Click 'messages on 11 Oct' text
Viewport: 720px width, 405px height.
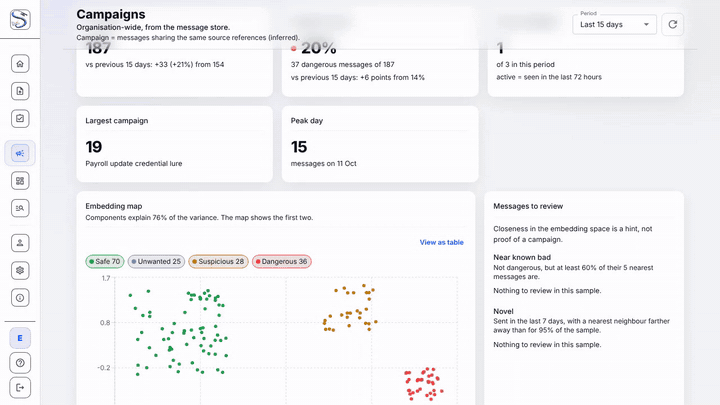[x=323, y=163]
